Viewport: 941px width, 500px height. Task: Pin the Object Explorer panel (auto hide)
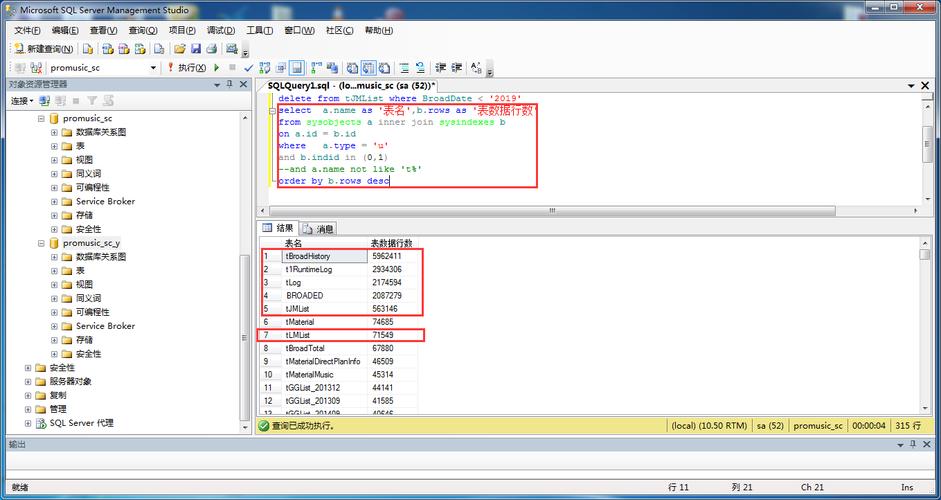[230, 85]
